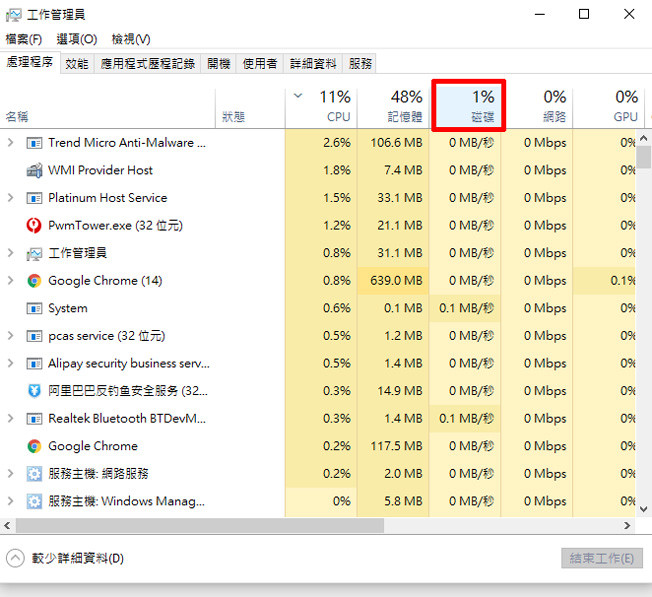The height and width of the screenshot is (597, 652).
Task: Click the Google Chrome (14) icon
Action: (x=34, y=281)
